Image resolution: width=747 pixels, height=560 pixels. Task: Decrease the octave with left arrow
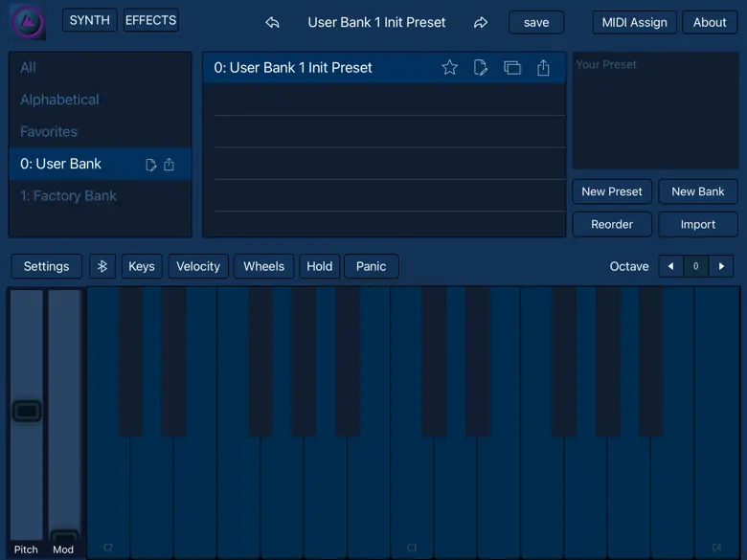click(x=670, y=266)
